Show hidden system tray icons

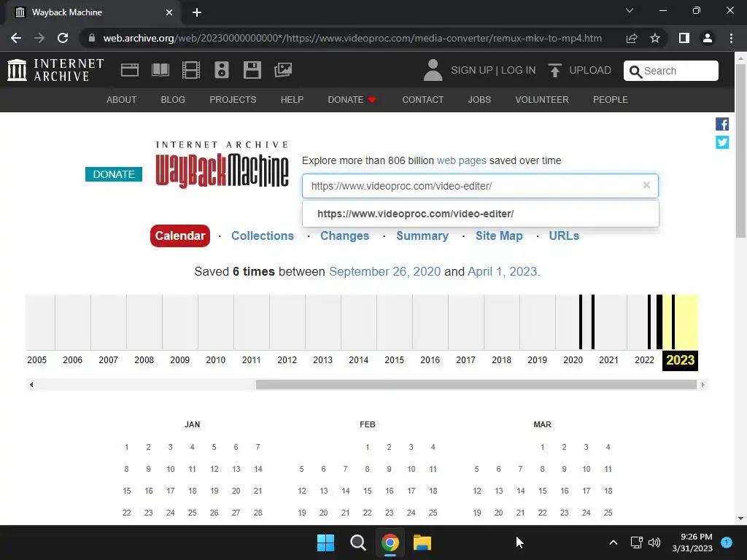614,542
